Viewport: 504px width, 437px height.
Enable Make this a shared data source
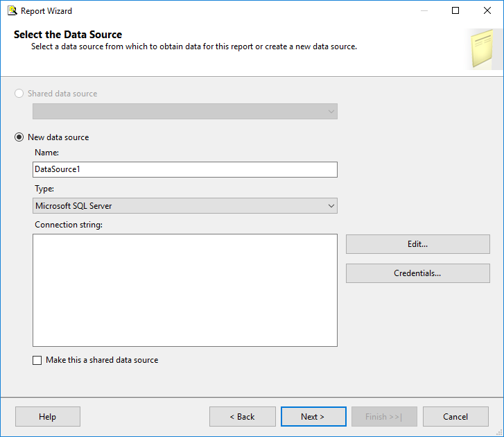pyautogui.click(x=37, y=361)
